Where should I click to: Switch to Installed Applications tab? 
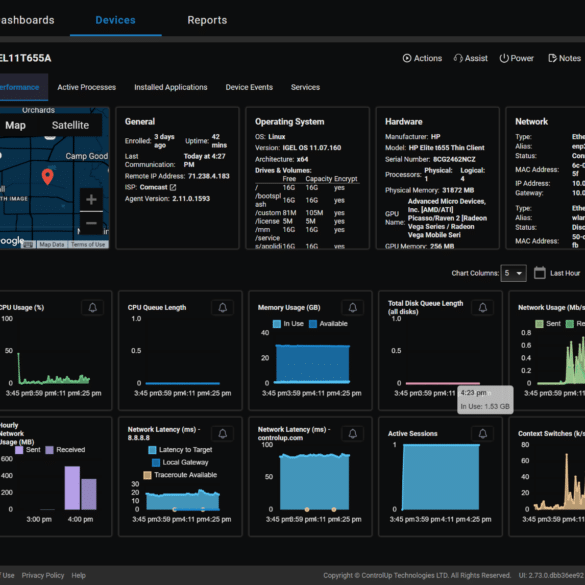pos(171,87)
